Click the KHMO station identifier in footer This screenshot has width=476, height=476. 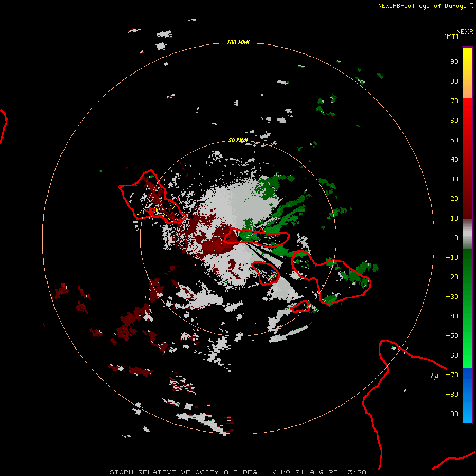tap(281, 472)
